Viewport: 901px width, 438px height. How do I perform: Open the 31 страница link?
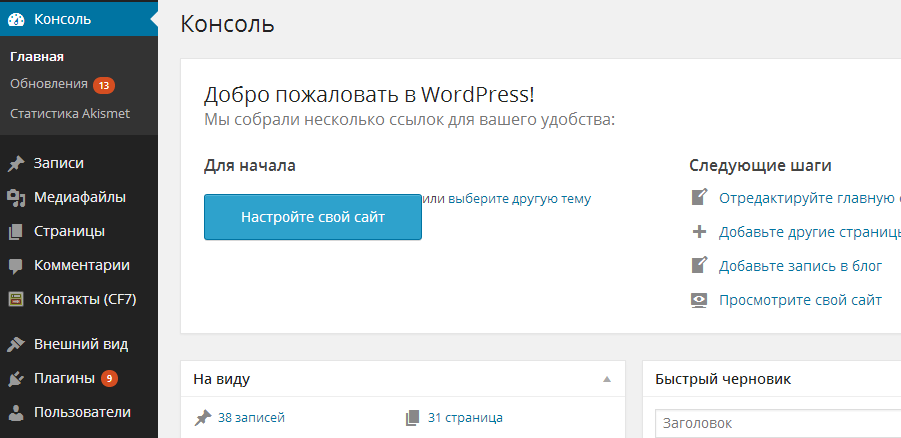point(465,418)
